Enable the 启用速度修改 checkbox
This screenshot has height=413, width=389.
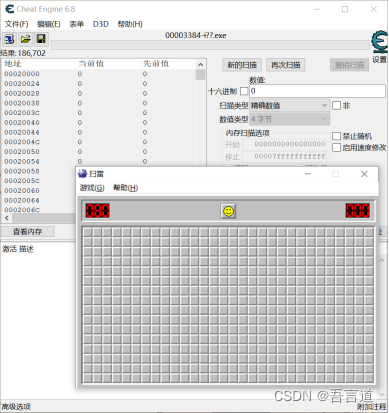click(x=336, y=147)
